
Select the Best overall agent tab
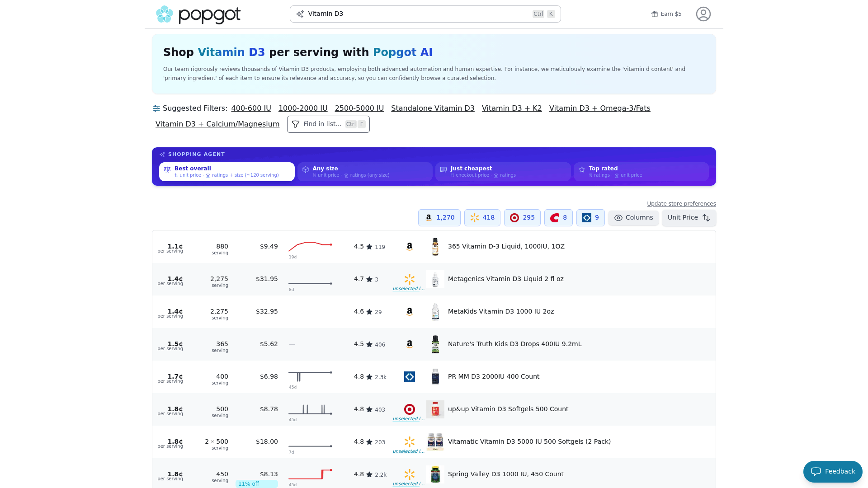(226, 172)
